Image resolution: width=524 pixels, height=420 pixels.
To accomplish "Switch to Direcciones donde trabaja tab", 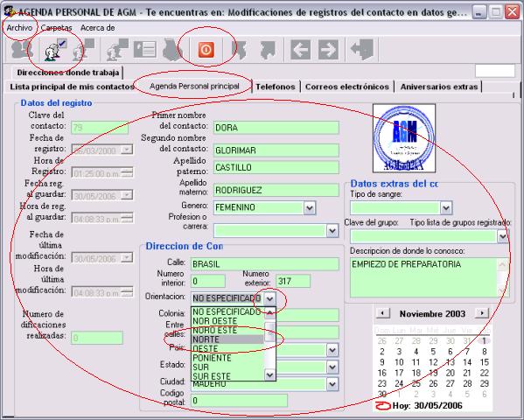I will click(x=68, y=73).
